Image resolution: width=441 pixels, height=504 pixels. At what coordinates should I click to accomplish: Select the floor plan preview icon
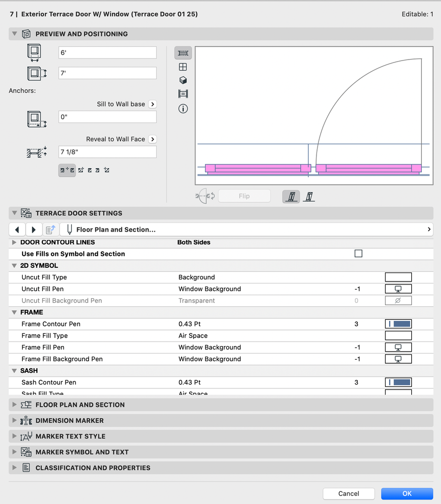click(x=183, y=52)
